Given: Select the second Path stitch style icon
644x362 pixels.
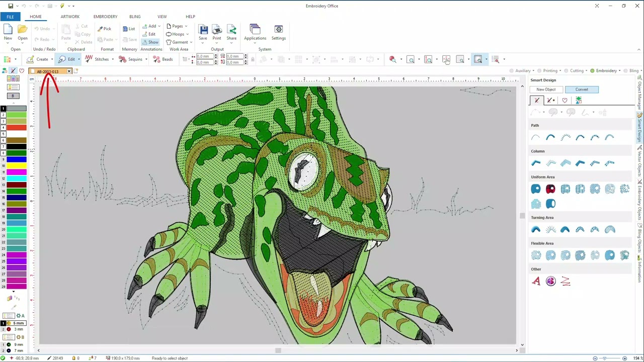Looking at the screenshot, I should tap(550, 137).
